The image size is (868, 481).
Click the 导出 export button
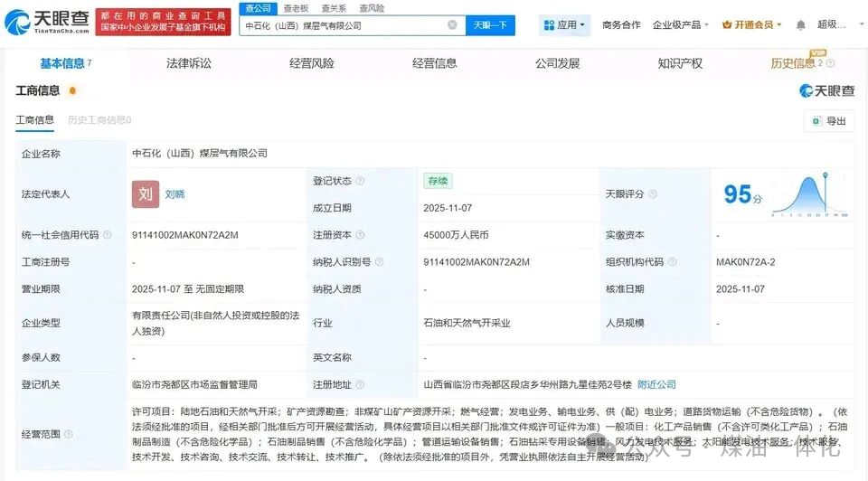829,121
